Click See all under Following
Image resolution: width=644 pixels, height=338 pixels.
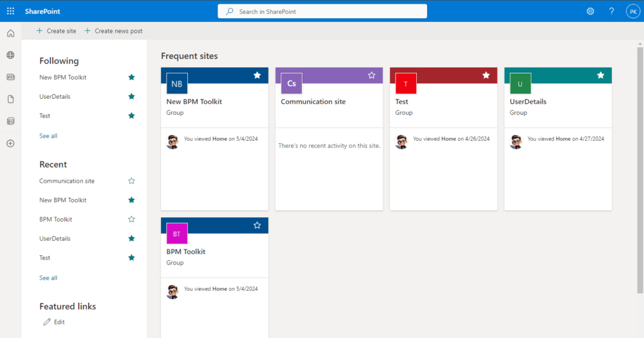point(48,136)
